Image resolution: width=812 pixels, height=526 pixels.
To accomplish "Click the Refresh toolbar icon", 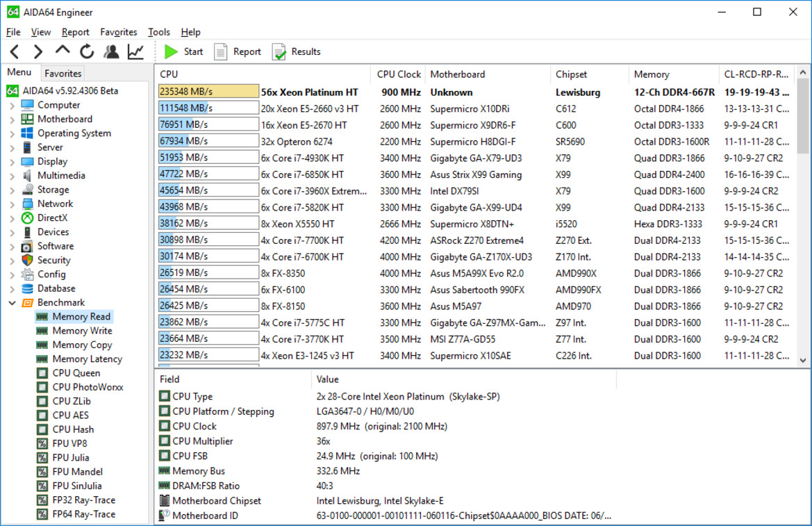I will (87, 51).
